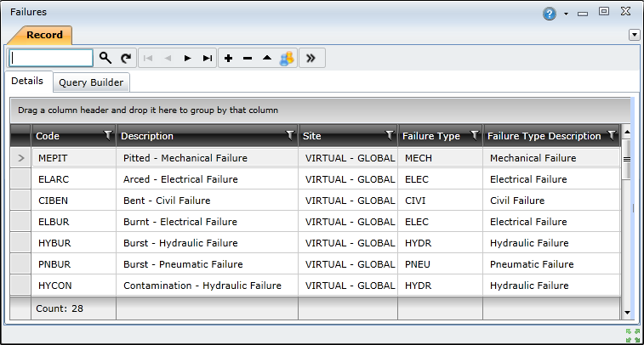Image resolution: width=644 pixels, height=345 pixels.
Task: Filter the Code column
Action: coord(107,135)
